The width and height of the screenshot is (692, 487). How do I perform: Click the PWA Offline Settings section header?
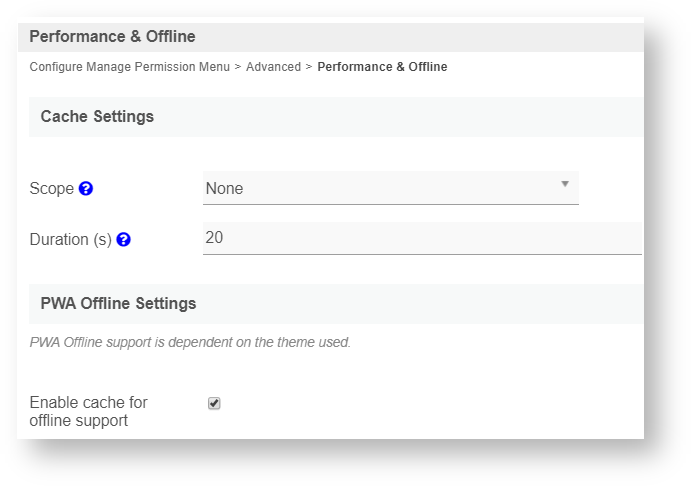pyautogui.click(x=118, y=303)
